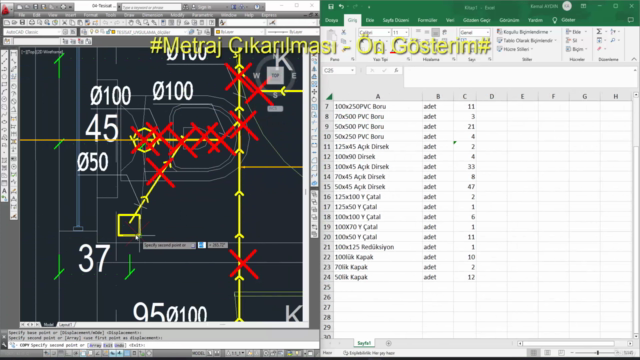Click Layer Properties Manager icon in AutoCAD
Image resolution: width=640 pixels, height=360 pixels.
click(x=84, y=32)
